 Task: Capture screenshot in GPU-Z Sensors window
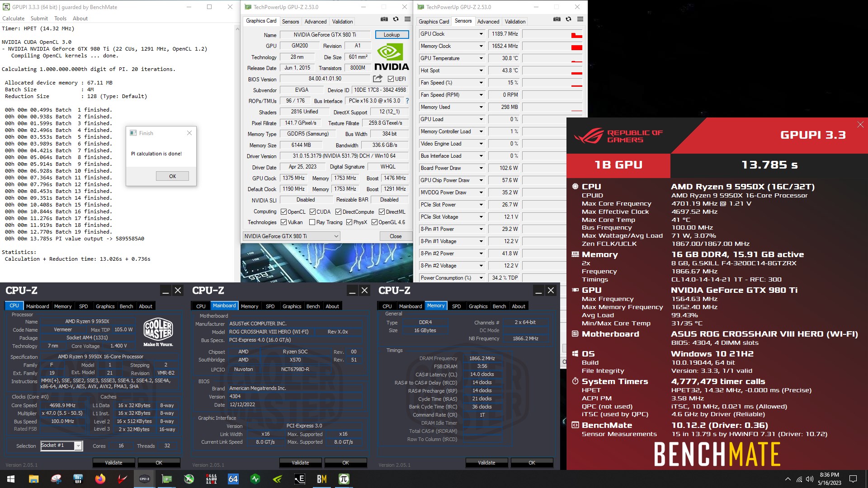point(557,19)
